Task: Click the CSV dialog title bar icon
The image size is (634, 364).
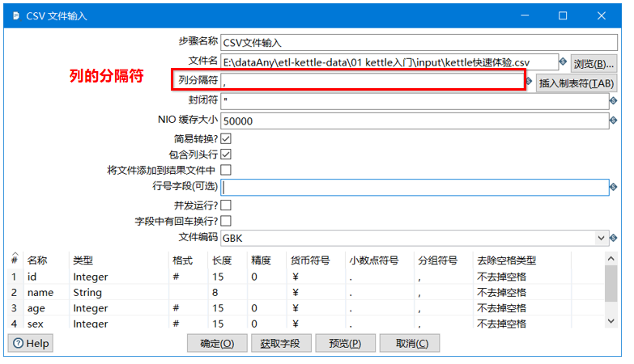Action: click(16, 15)
